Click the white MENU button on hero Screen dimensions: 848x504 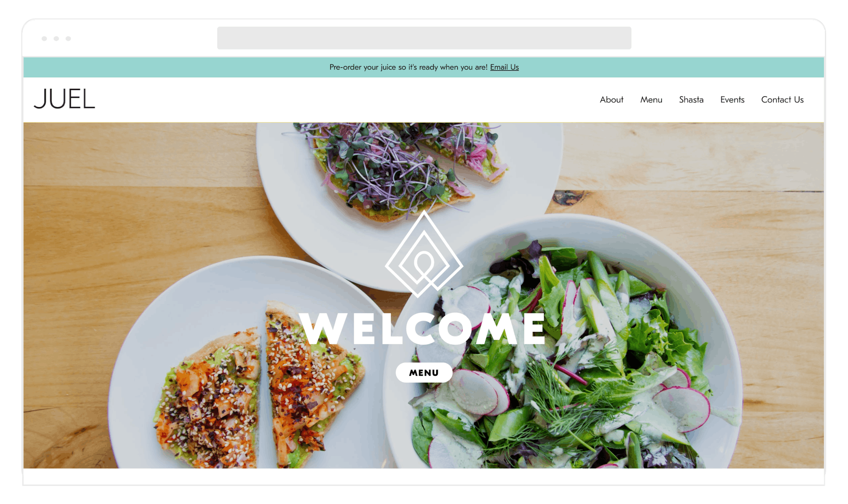tap(424, 373)
